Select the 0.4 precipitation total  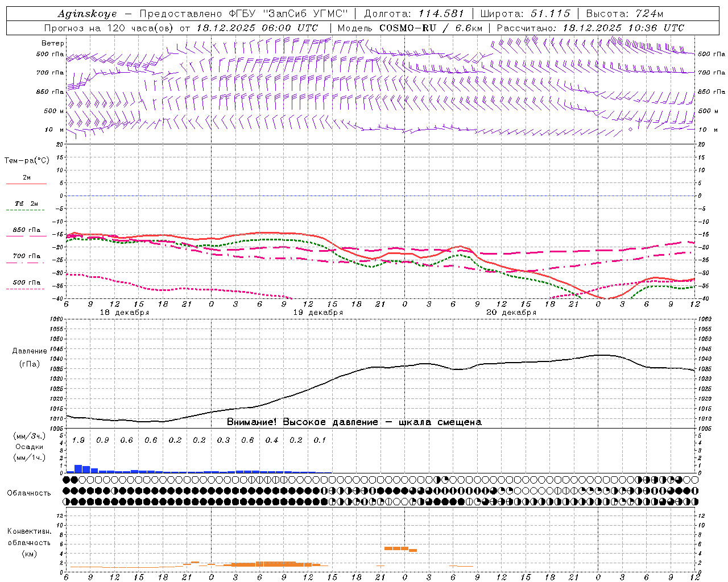[x=272, y=440]
